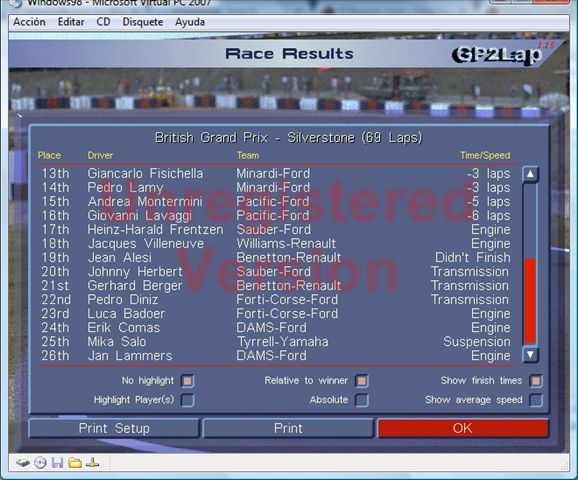
Task: Enable Show average speed checkbox
Action: tap(536, 400)
